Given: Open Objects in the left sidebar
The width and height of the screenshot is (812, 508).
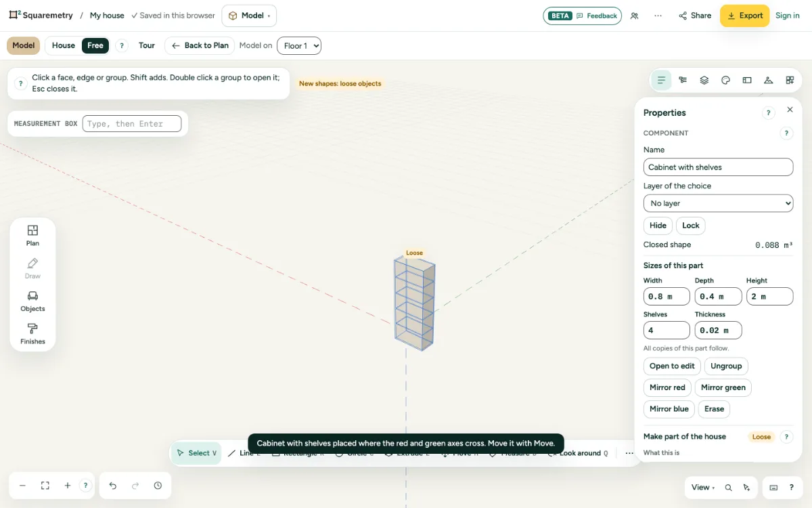Looking at the screenshot, I should coord(32,301).
